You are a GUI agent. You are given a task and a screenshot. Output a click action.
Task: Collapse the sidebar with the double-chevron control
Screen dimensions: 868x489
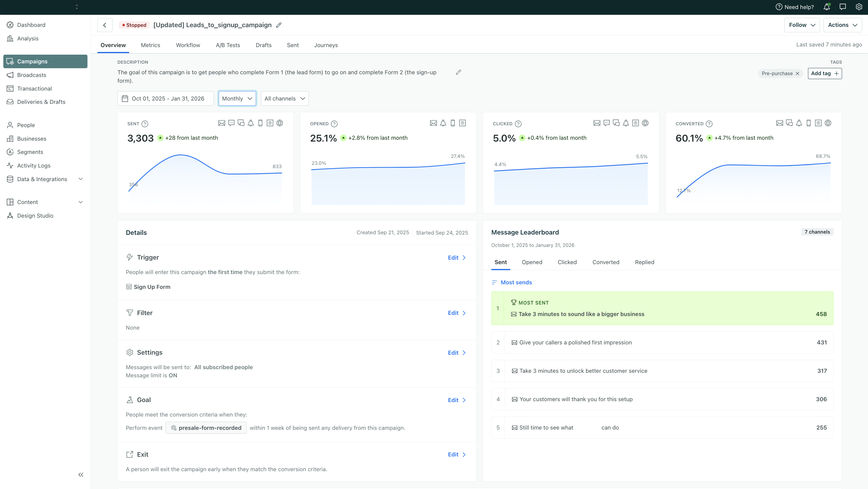coord(81,474)
